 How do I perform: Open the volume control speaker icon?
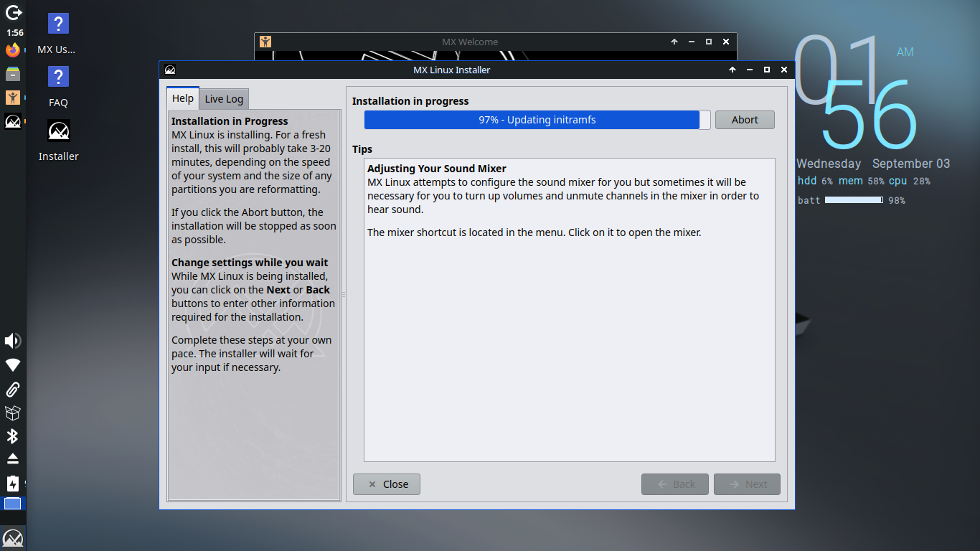[12, 341]
